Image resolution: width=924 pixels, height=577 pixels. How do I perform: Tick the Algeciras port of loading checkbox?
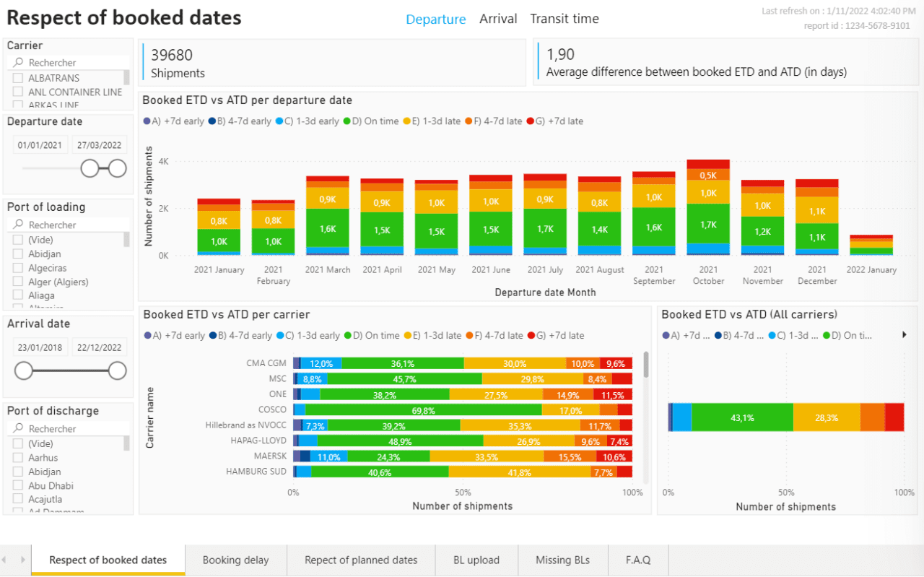click(18, 268)
